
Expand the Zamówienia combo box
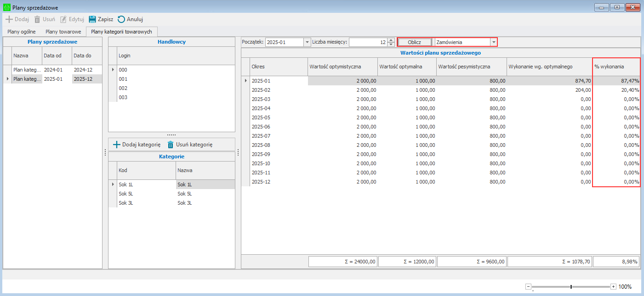pos(494,42)
